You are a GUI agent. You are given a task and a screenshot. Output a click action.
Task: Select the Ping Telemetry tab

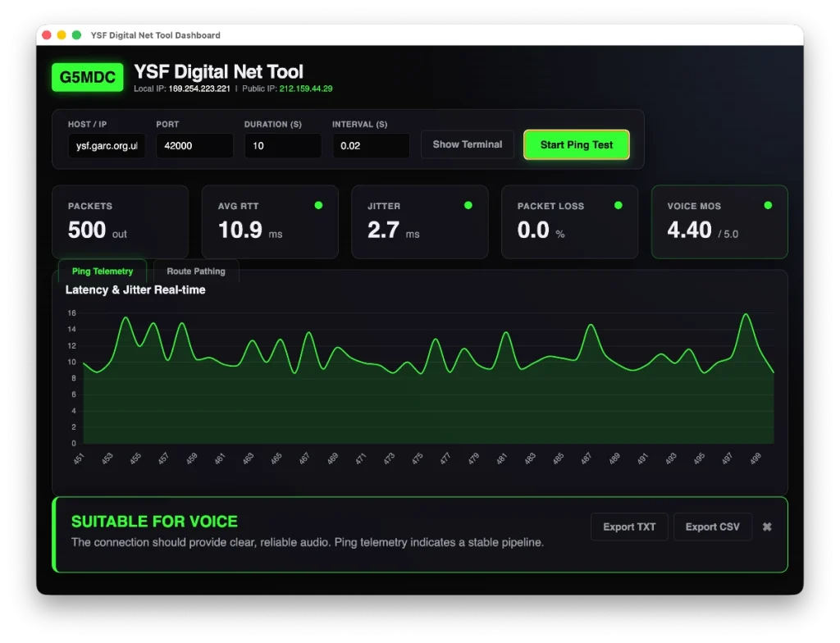coord(103,271)
